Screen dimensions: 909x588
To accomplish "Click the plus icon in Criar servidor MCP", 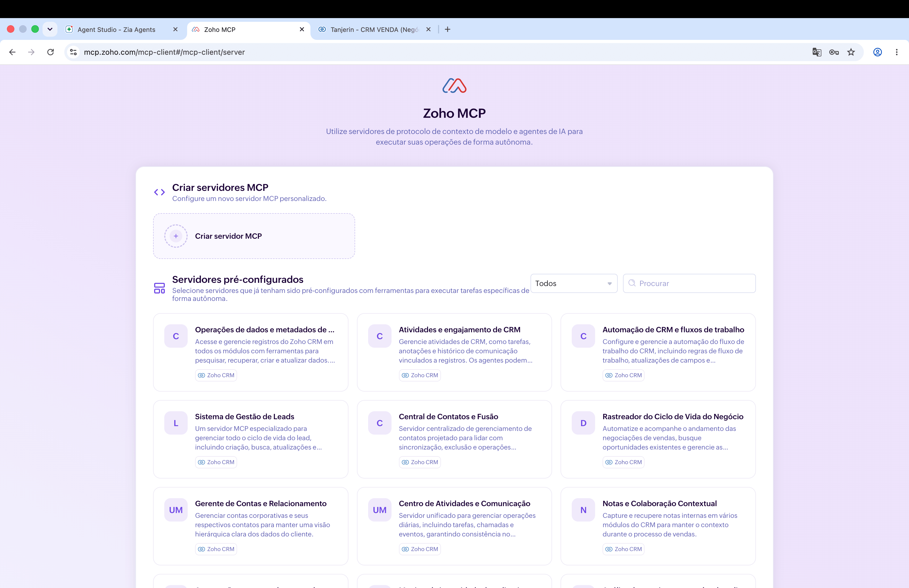I will [x=176, y=236].
